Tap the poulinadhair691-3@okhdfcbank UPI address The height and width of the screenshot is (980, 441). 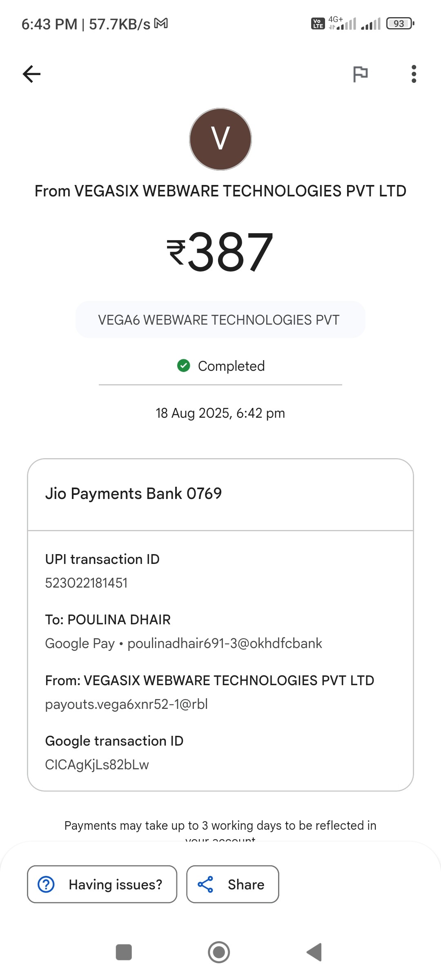(225, 643)
